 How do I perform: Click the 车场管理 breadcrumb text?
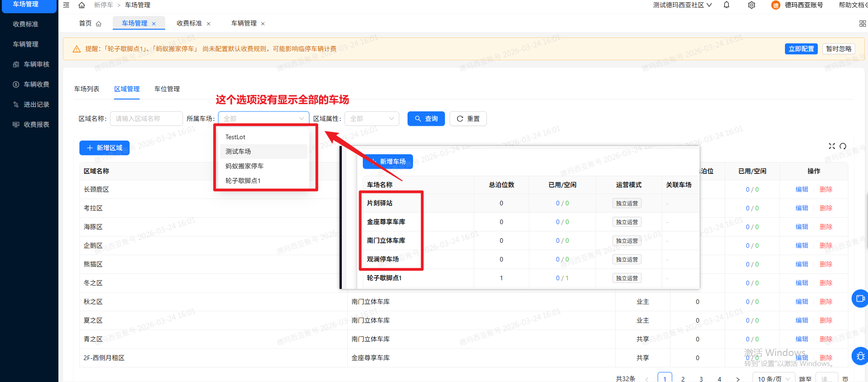[x=138, y=5]
